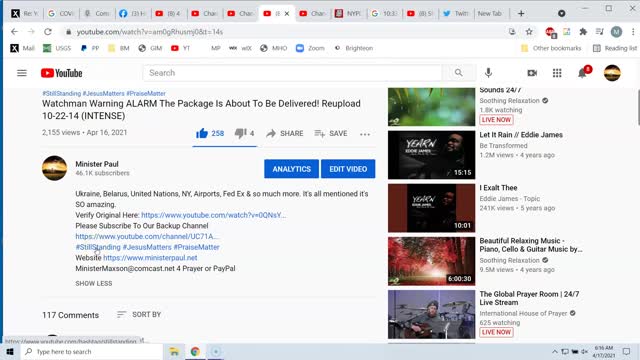
Task: Open the original video verification link
Action: (213, 215)
